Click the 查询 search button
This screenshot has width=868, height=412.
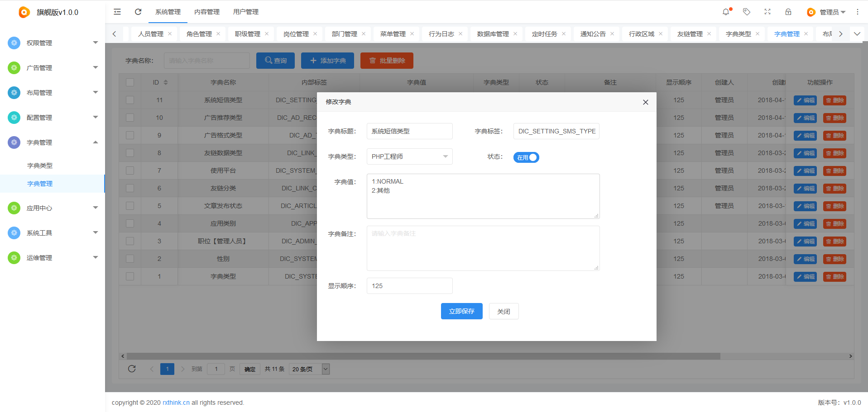click(275, 61)
